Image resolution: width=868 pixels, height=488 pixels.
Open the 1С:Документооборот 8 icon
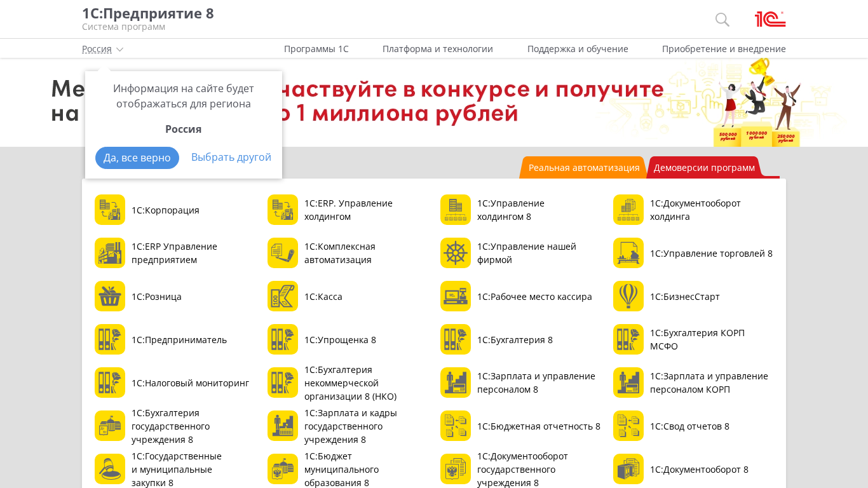(628, 469)
